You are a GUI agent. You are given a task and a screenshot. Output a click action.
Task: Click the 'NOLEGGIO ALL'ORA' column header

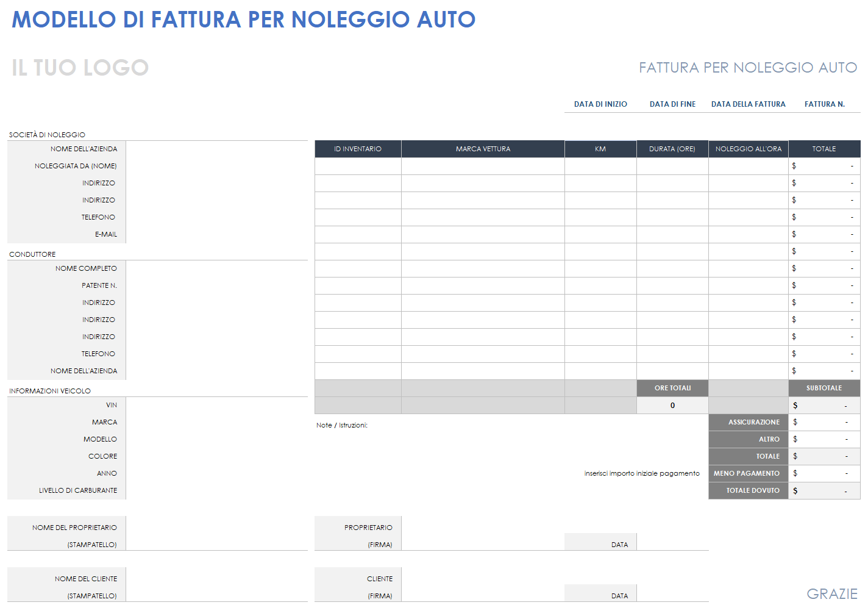pyautogui.click(x=748, y=149)
